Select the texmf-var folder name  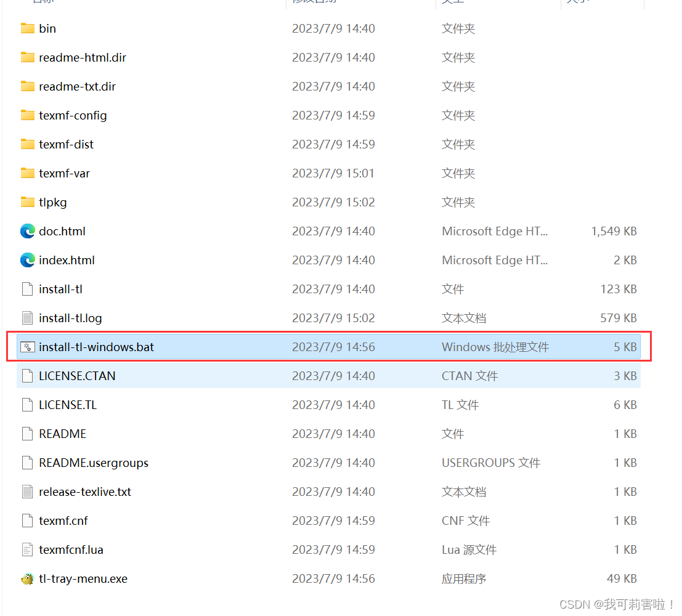click(x=64, y=173)
